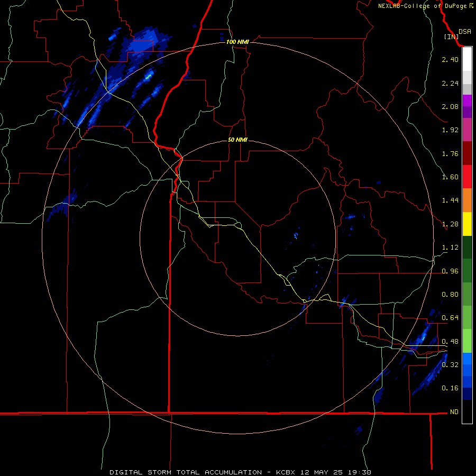
Task: Click the 2.40 legend value
Action: coord(450,59)
